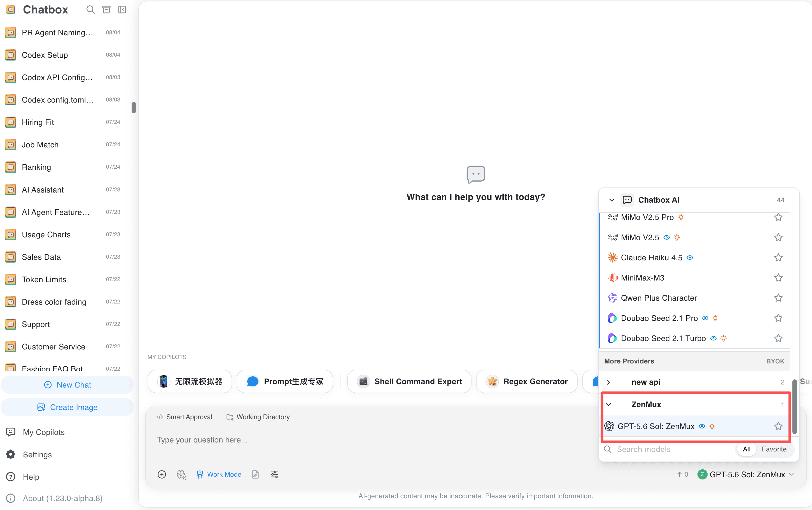Collapse the Chatbox AI provider group

[x=612, y=200]
